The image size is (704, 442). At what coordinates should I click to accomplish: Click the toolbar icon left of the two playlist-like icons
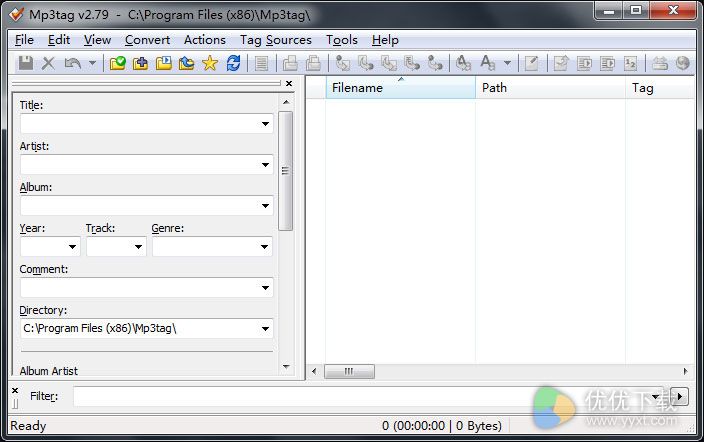click(x=561, y=63)
